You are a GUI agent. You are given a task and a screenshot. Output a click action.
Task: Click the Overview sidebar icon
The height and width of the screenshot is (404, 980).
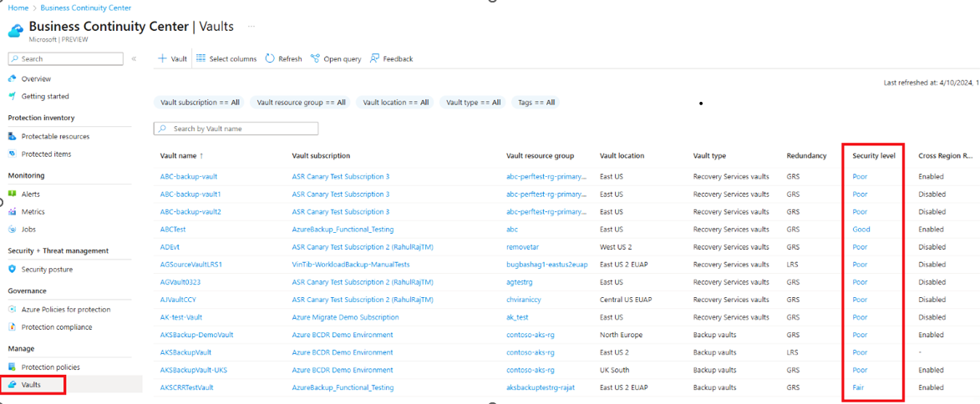[12, 78]
